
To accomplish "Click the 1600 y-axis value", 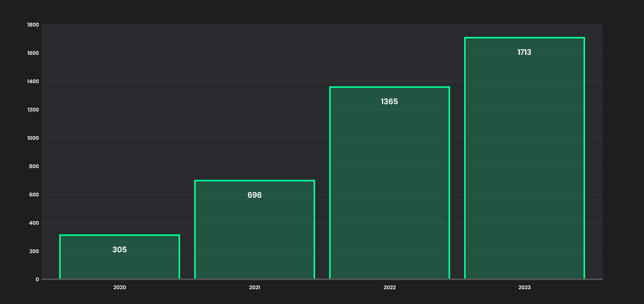I will click(33, 53).
